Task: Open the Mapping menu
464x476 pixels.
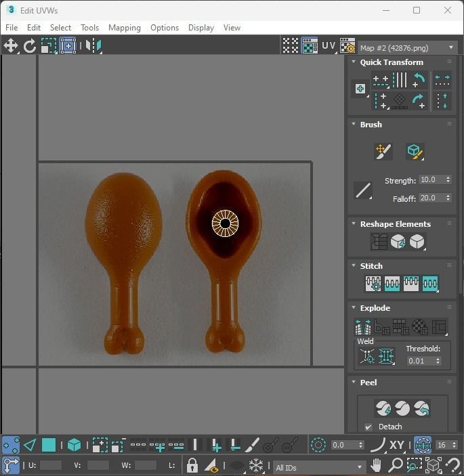Action: click(125, 28)
